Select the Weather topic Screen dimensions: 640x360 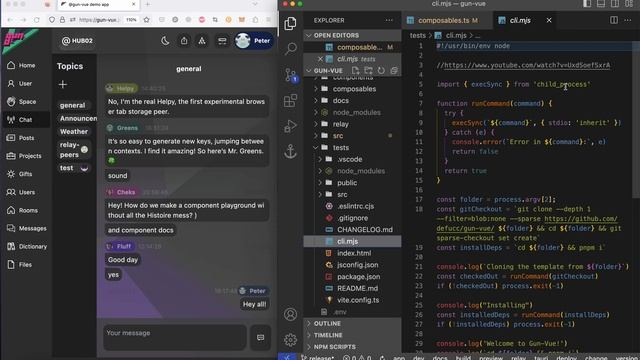point(74,131)
